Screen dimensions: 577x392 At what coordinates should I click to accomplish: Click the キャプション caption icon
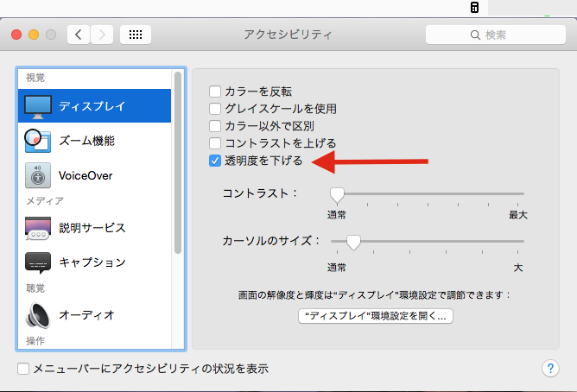38,262
